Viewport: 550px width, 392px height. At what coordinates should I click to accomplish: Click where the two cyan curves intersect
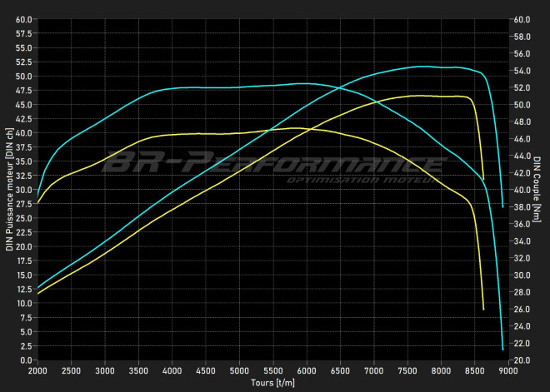click(x=338, y=87)
